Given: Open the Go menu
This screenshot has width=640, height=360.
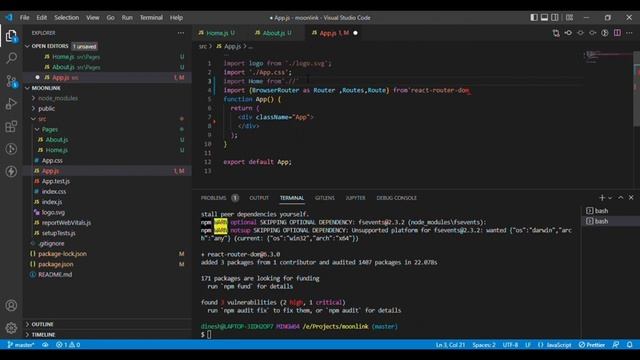Looking at the screenshot, I should [x=111, y=18].
